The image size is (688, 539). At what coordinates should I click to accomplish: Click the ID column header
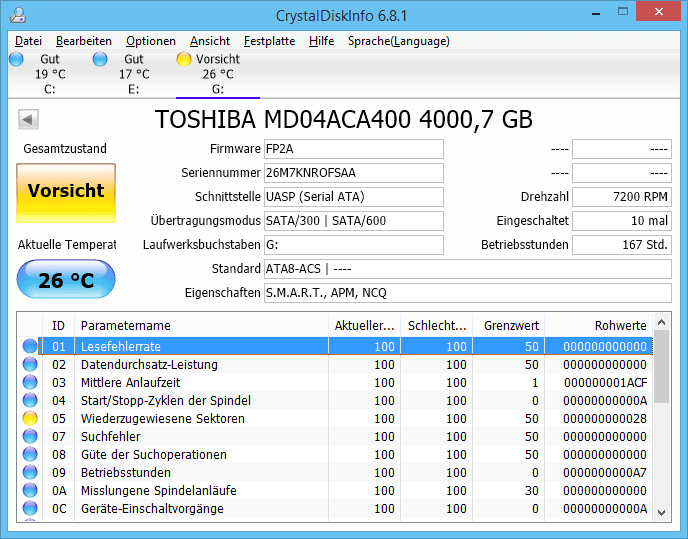click(x=58, y=325)
